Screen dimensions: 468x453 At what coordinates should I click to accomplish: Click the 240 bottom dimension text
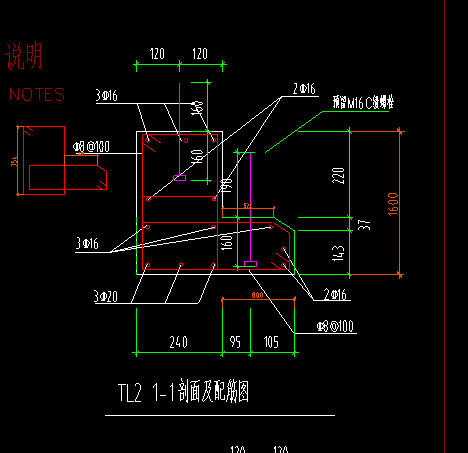(179, 342)
